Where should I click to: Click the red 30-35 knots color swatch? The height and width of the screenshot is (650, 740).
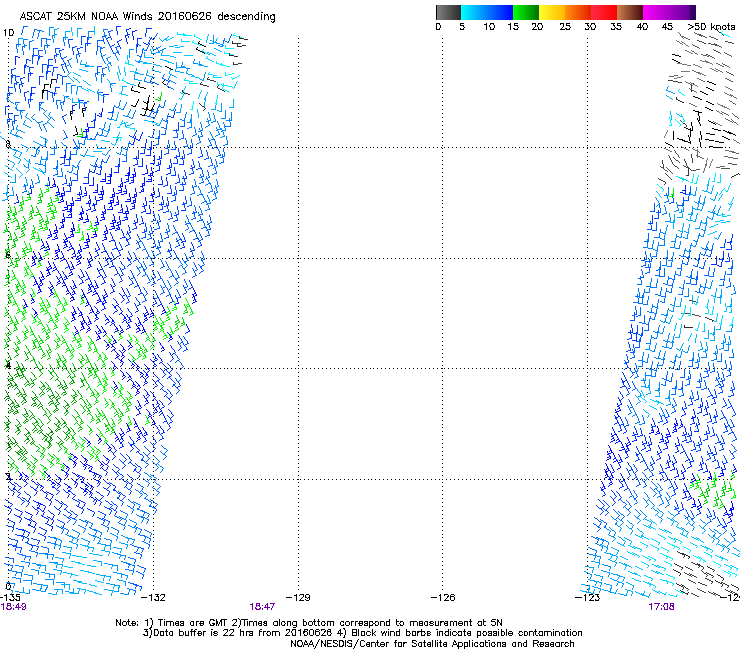(x=604, y=12)
